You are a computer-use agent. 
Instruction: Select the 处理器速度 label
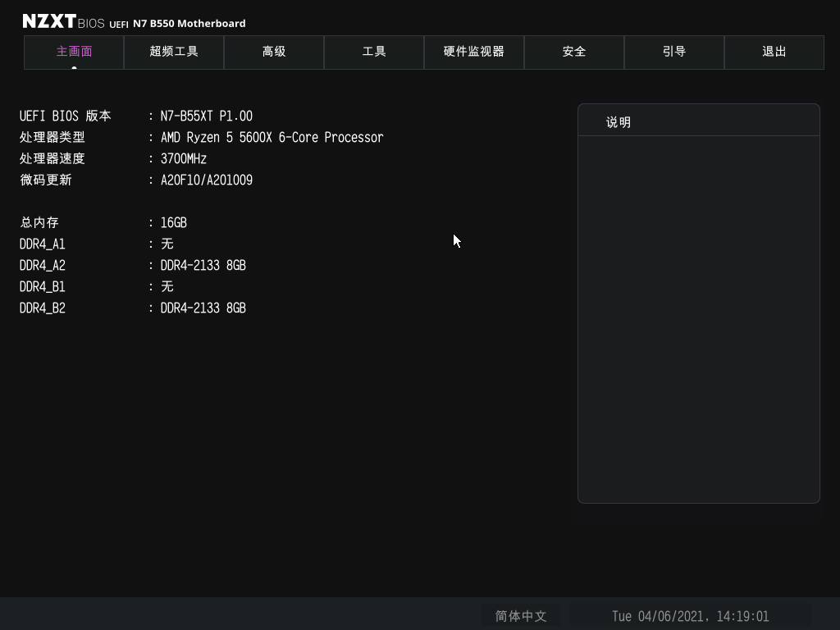pyautogui.click(x=52, y=158)
